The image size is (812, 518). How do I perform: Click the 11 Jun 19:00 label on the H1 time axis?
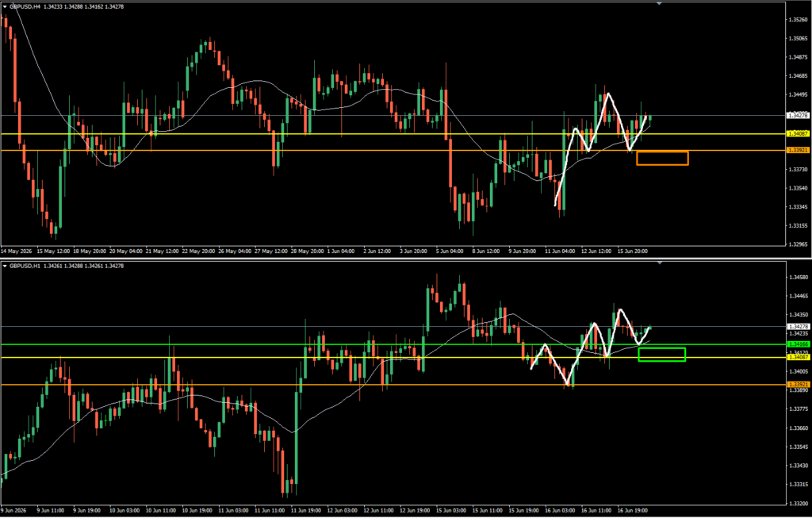(304, 510)
